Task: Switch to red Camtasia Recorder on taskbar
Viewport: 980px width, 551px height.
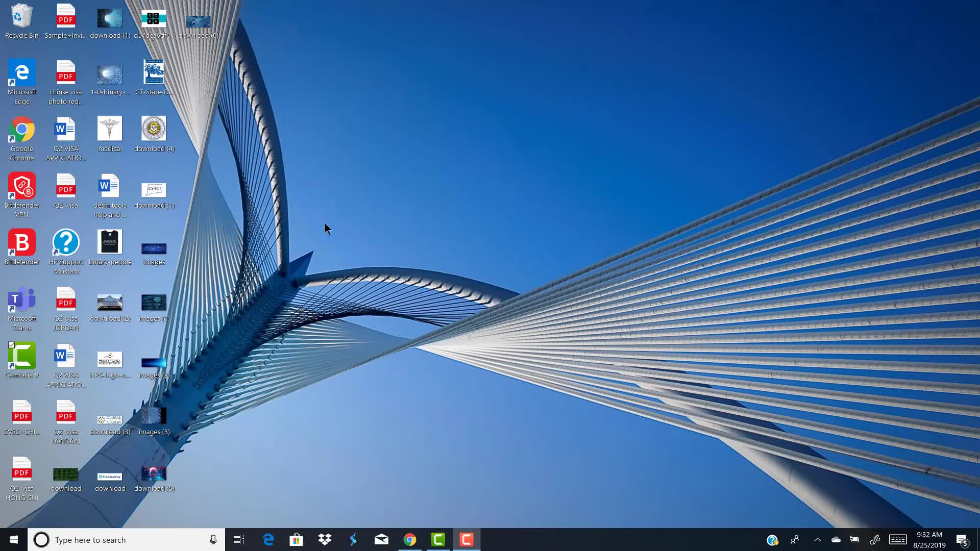Action: (x=467, y=539)
